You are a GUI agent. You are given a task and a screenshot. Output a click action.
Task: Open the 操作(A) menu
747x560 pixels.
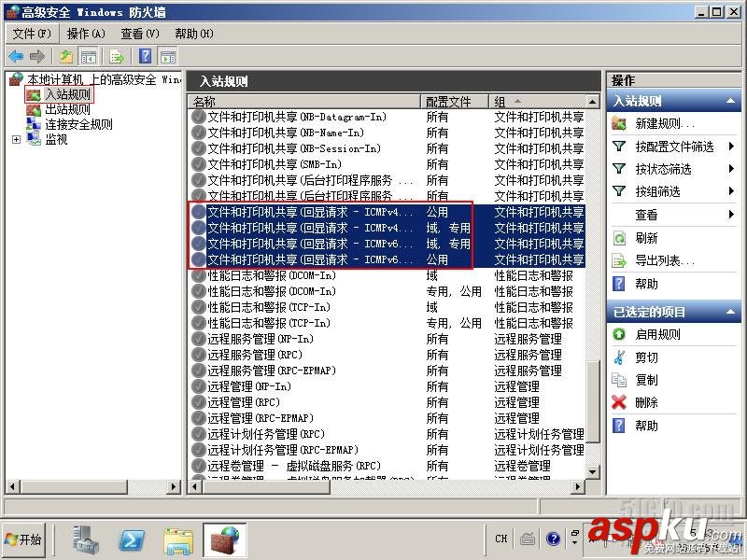[x=84, y=33]
